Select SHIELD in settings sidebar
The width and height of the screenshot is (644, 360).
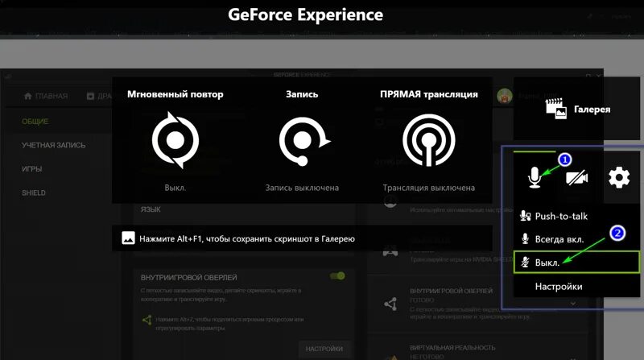click(34, 192)
